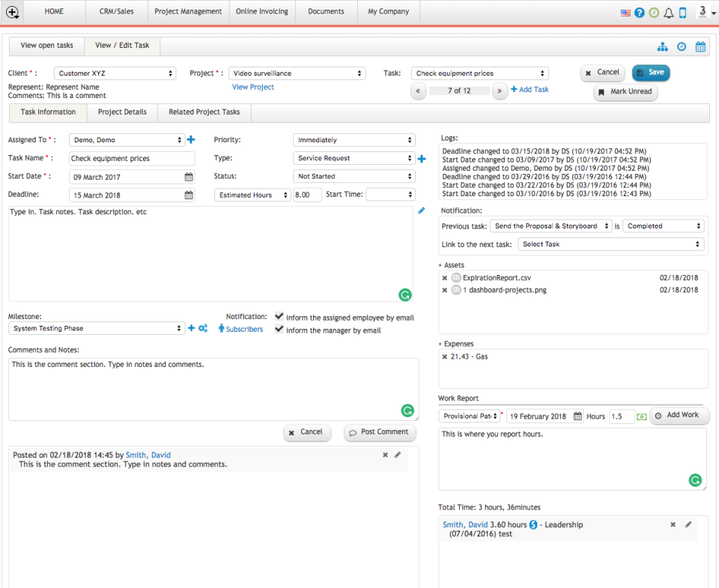The width and height of the screenshot is (719, 588).
Task: Click the blue plus icon next to Type dropdown
Action: 422,158
